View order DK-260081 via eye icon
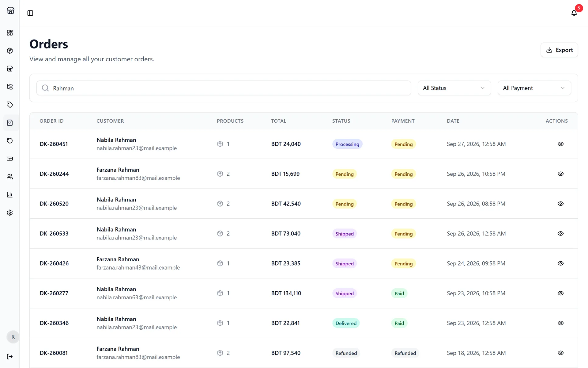Image resolution: width=588 pixels, height=368 pixels. pyautogui.click(x=560, y=353)
